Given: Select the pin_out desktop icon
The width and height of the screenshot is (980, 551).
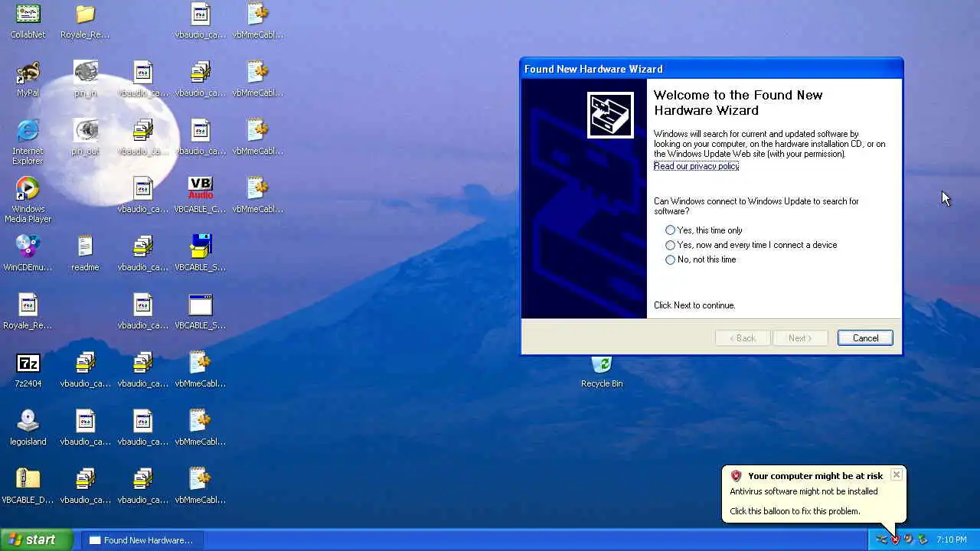Looking at the screenshot, I should point(85,137).
